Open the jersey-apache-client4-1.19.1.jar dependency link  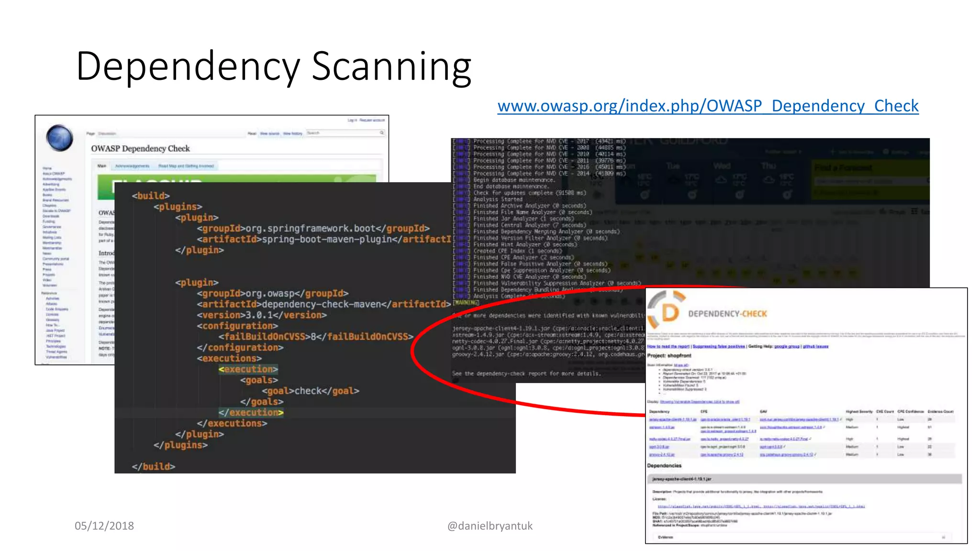[673, 419]
